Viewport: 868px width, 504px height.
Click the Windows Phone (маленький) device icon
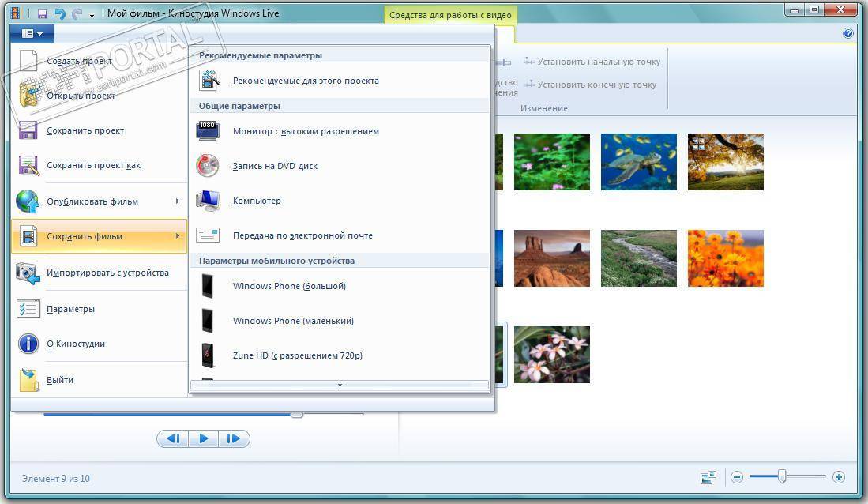(208, 321)
